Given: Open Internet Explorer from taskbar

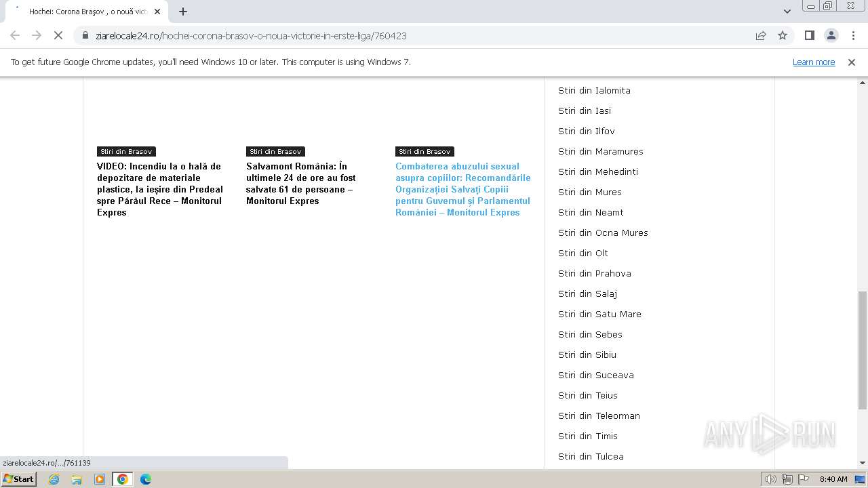Looking at the screenshot, I should [54, 479].
